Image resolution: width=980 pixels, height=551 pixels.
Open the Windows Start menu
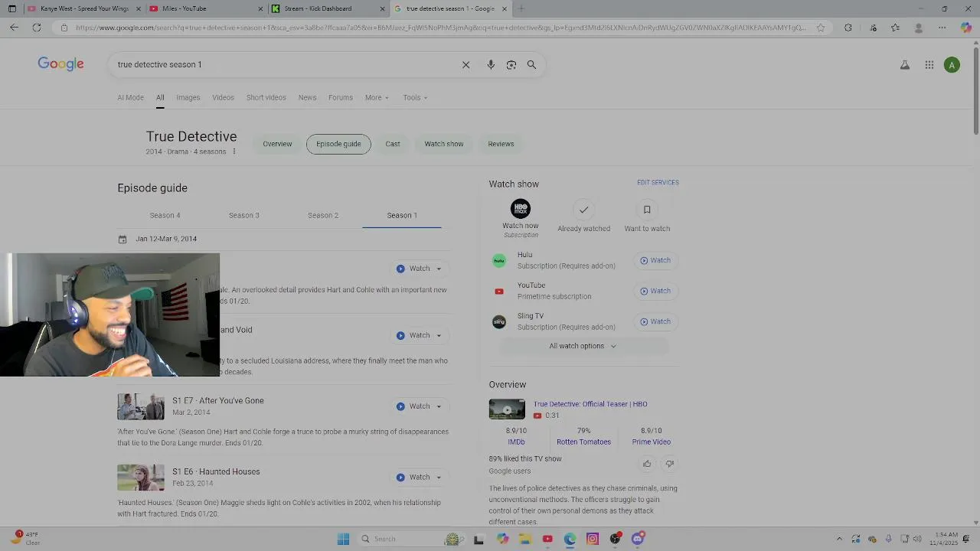[x=343, y=539]
